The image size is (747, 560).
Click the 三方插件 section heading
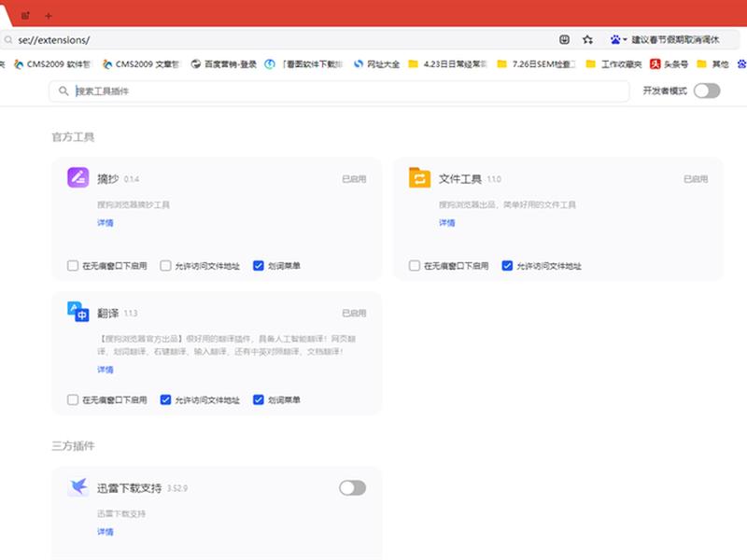(x=73, y=446)
